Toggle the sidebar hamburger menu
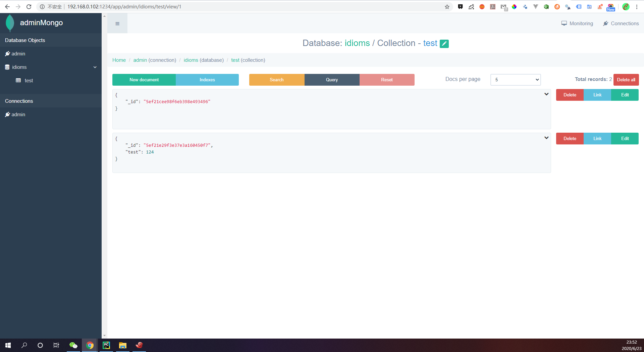Image resolution: width=644 pixels, height=352 pixels. click(117, 24)
